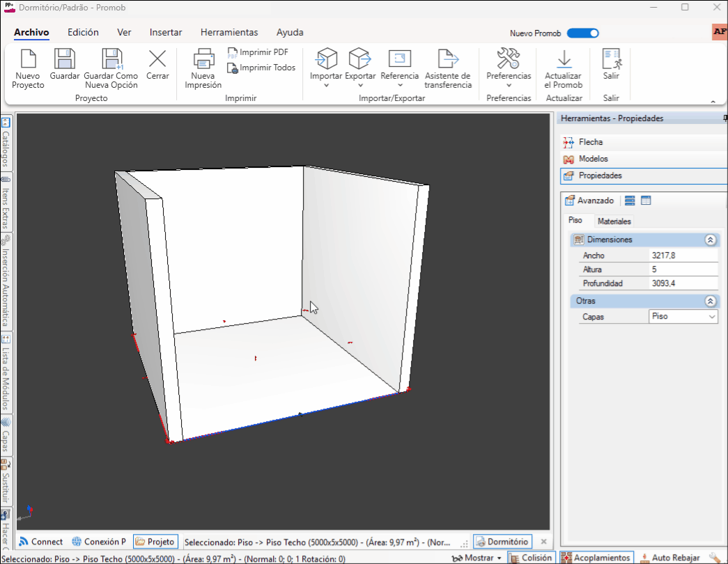Click the Guardar save icon
The width and height of the screenshot is (728, 564).
pyautogui.click(x=65, y=59)
